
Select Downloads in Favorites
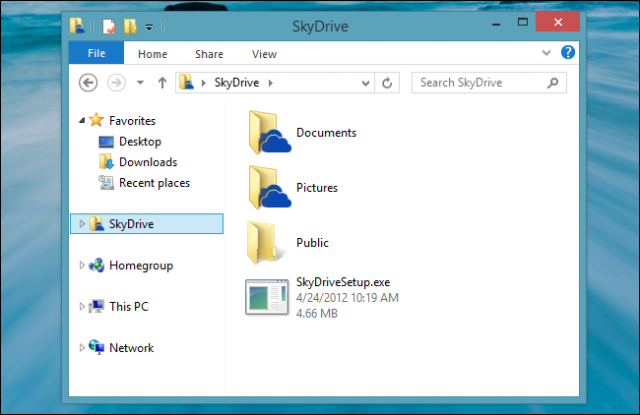pos(147,162)
